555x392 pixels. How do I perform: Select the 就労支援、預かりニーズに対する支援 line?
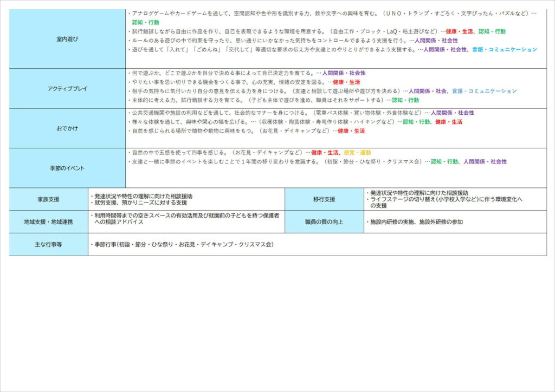[x=140, y=202]
